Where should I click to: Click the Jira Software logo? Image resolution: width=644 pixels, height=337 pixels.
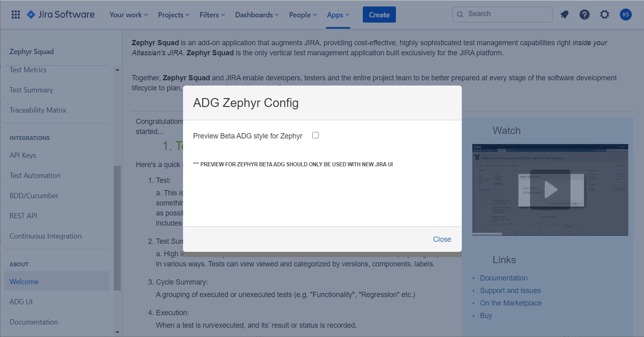(x=61, y=15)
